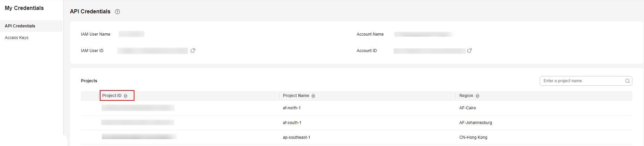
Task: Select the ap-southeast-1 project name
Action: point(296,137)
